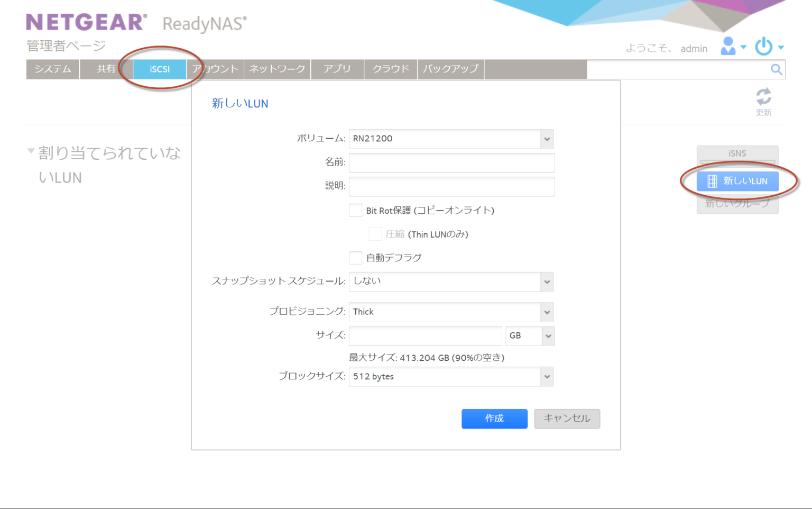Click the 作成 button
This screenshot has height=509, width=812.
pyautogui.click(x=494, y=419)
